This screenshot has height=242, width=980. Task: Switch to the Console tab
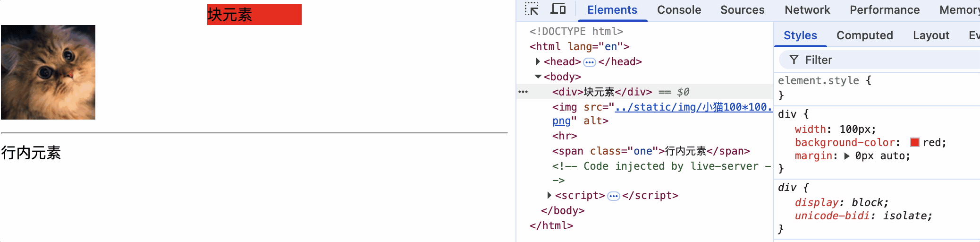(679, 10)
